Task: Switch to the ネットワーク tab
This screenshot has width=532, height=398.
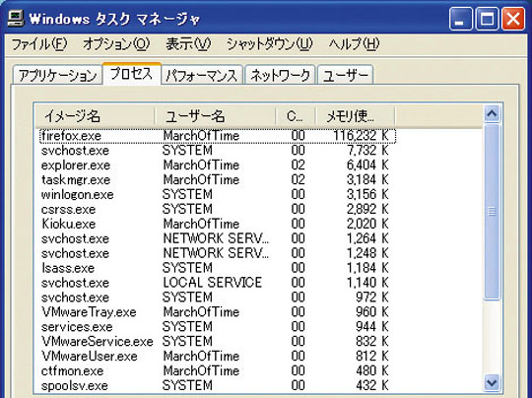Action: coord(280,75)
